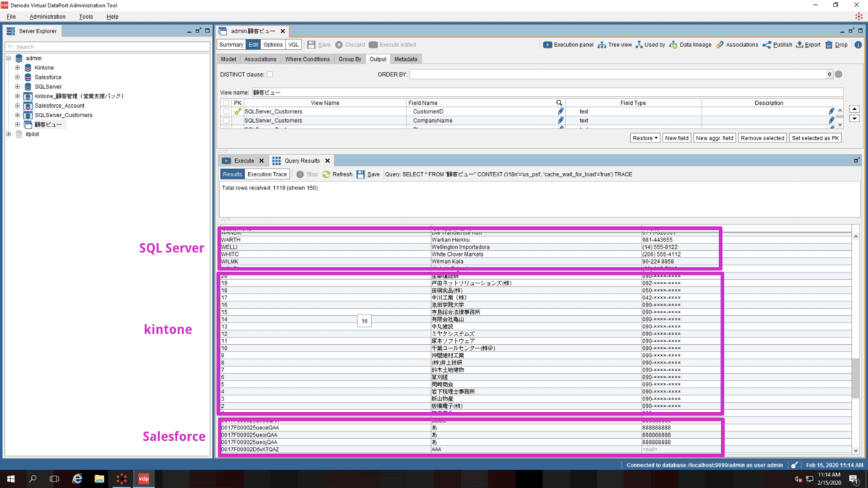Open the Restore dropdown button
868x488 pixels.
click(644, 138)
